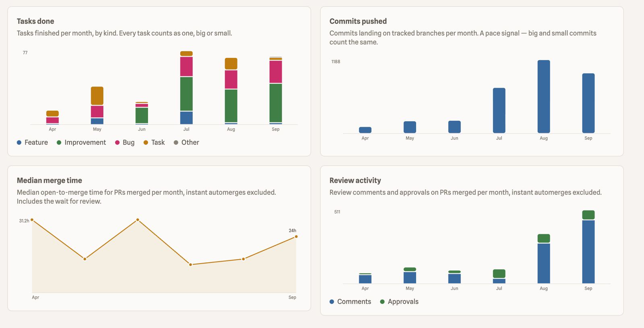This screenshot has height=328, width=644.
Task: Click the 24h endpoint on merge time line
Action: point(296,237)
